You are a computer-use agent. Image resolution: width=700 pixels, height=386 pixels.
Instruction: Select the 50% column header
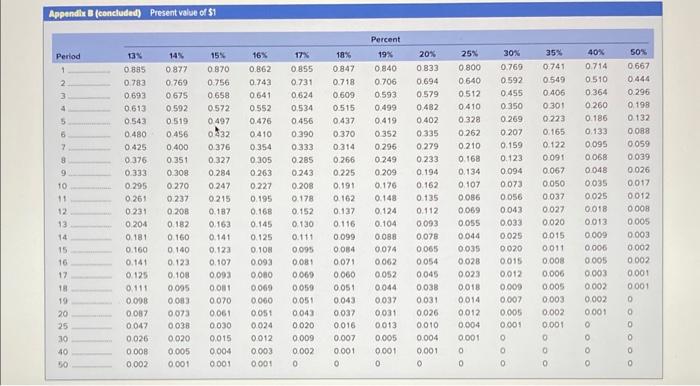[x=638, y=52]
